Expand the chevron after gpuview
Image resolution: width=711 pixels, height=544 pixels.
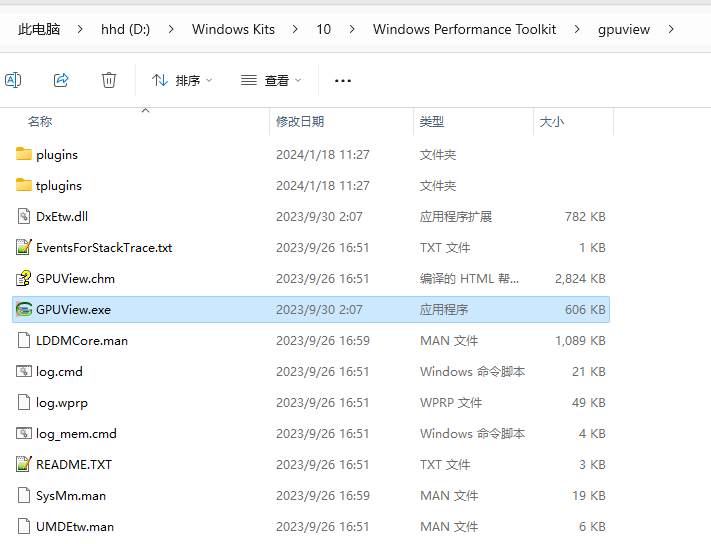click(x=671, y=29)
